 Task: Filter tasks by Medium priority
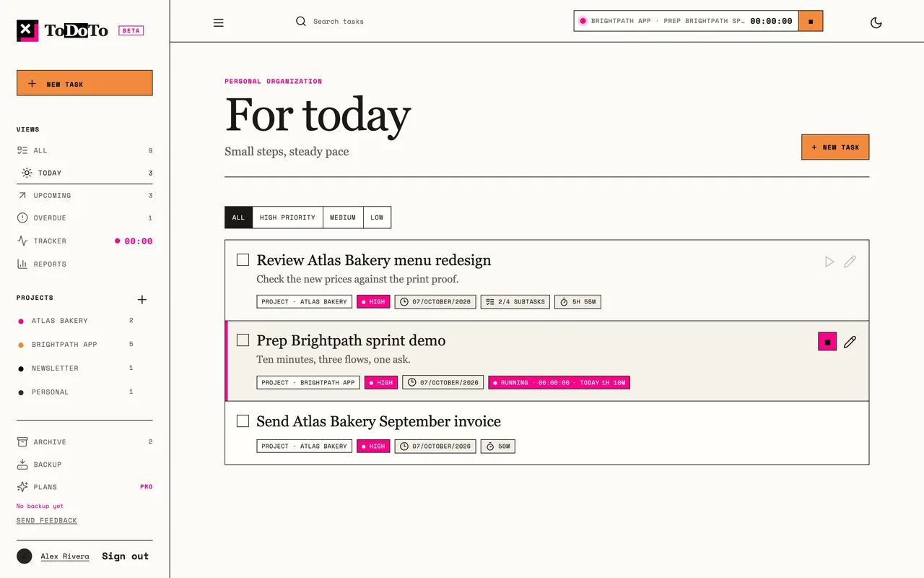point(343,217)
